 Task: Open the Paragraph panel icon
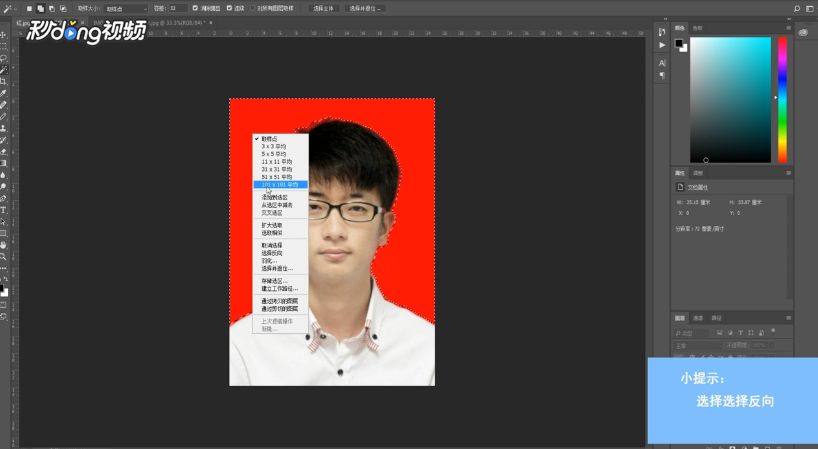pos(662,75)
